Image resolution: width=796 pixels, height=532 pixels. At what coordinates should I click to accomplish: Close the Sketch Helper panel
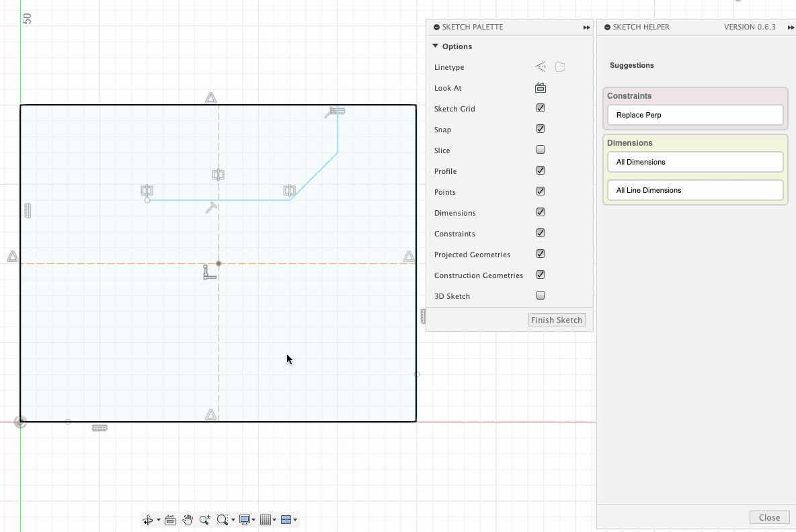click(769, 517)
